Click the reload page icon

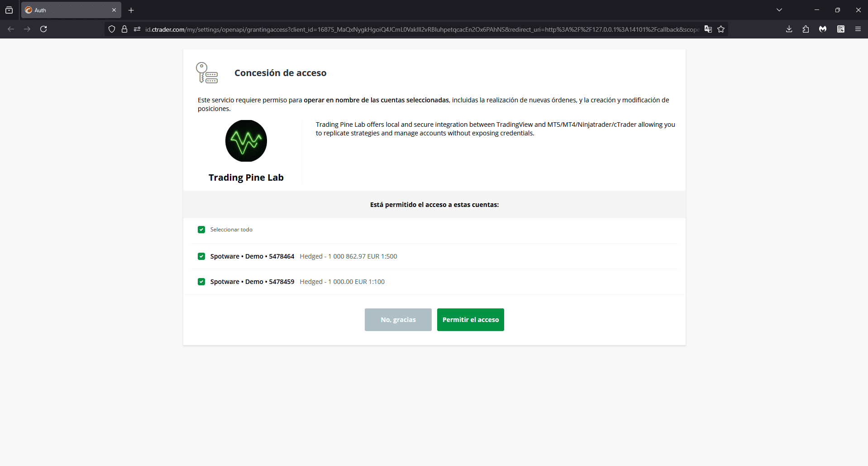click(x=43, y=29)
